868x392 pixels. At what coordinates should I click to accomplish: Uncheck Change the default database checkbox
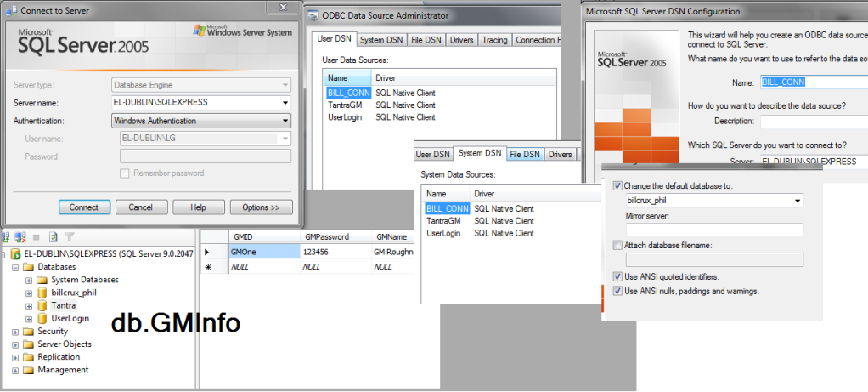pos(617,185)
